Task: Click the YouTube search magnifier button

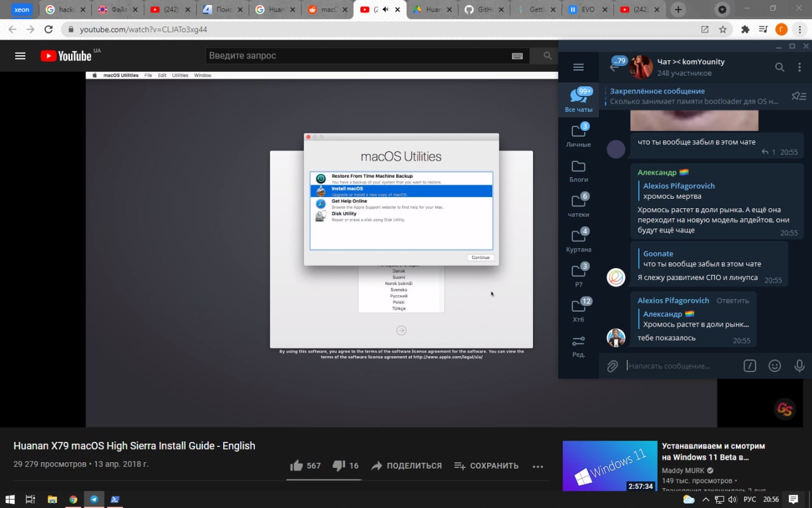Action: click(x=547, y=56)
